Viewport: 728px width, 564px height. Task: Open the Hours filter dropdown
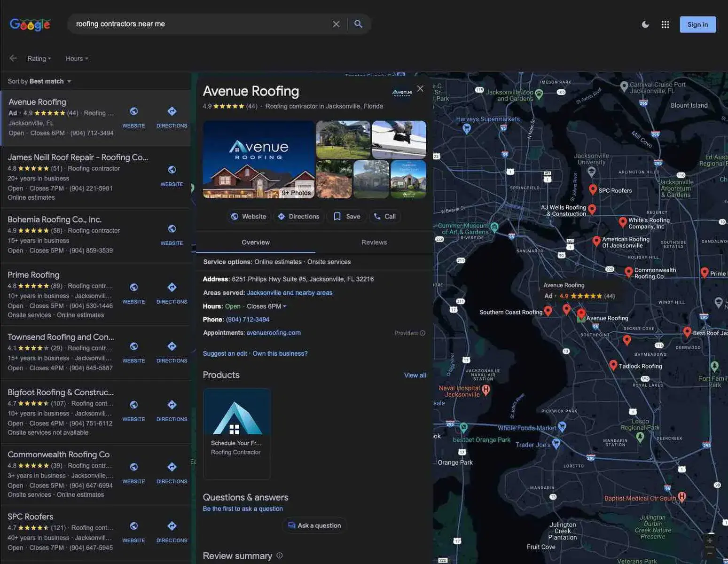(76, 58)
